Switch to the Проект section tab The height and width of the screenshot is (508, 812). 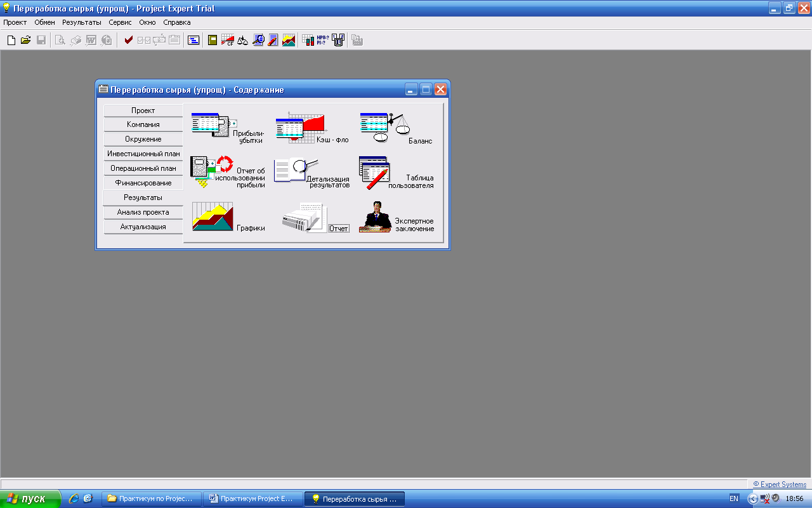click(x=143, y=110)
